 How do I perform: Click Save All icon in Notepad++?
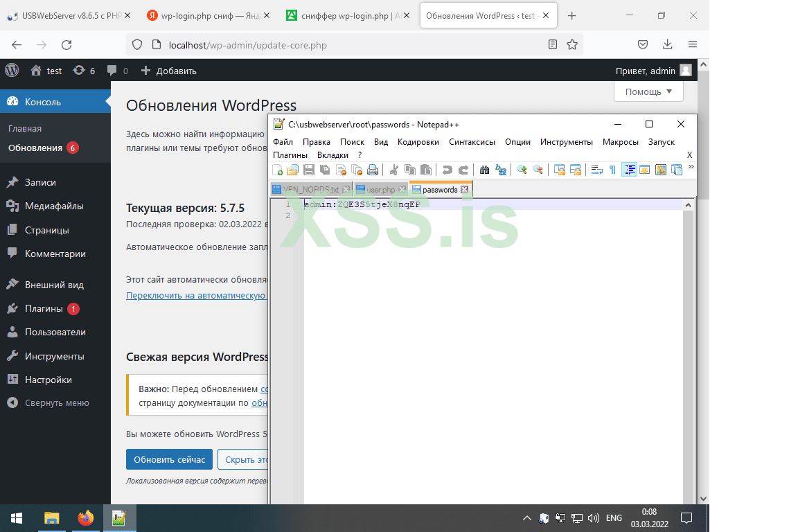coord(324,170)
